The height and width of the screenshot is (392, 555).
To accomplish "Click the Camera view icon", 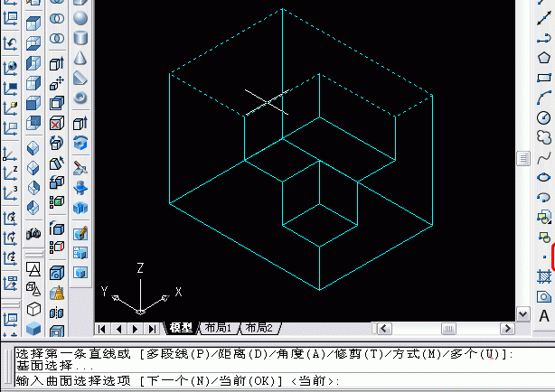I will [x=33, y=234].
